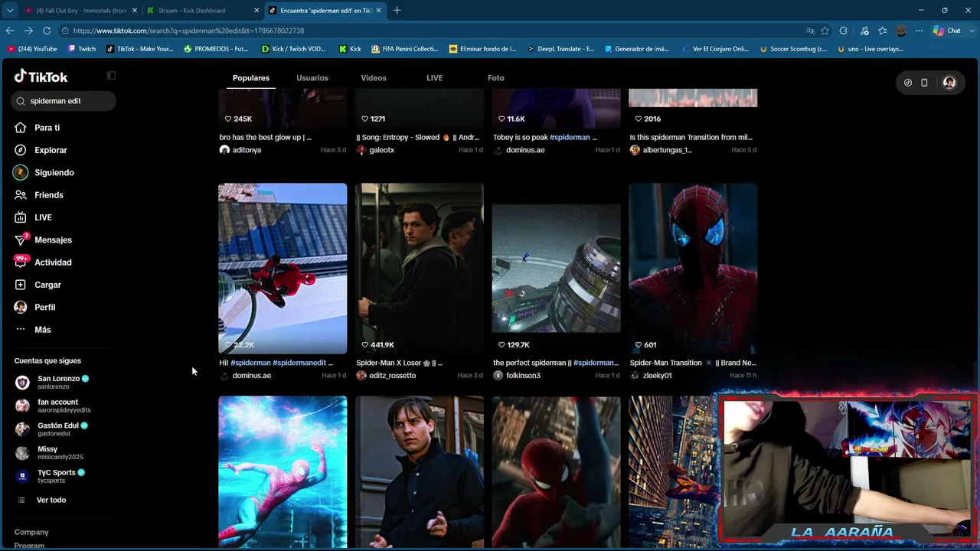
Task: Reload the TikTok page
Action: coord(47,31)
